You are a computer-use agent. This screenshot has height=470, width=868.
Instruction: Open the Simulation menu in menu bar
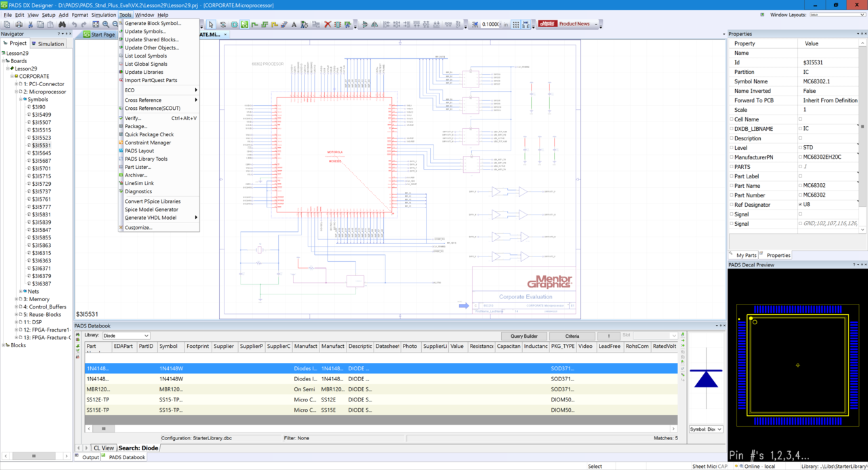104,15
